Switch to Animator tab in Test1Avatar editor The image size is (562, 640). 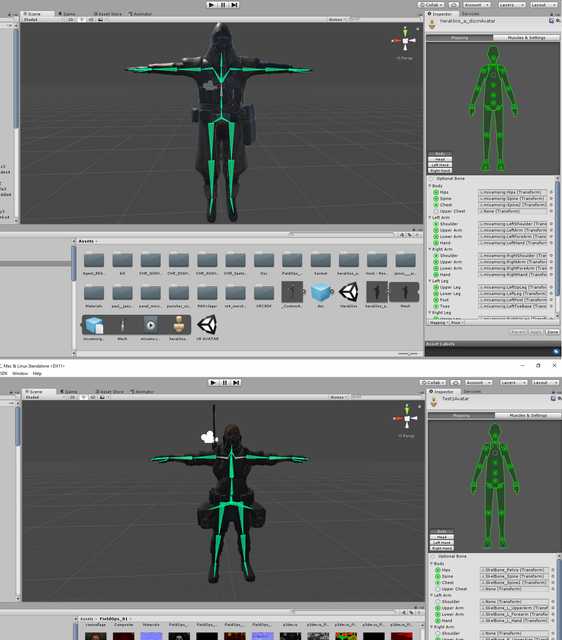click(142, 392)
